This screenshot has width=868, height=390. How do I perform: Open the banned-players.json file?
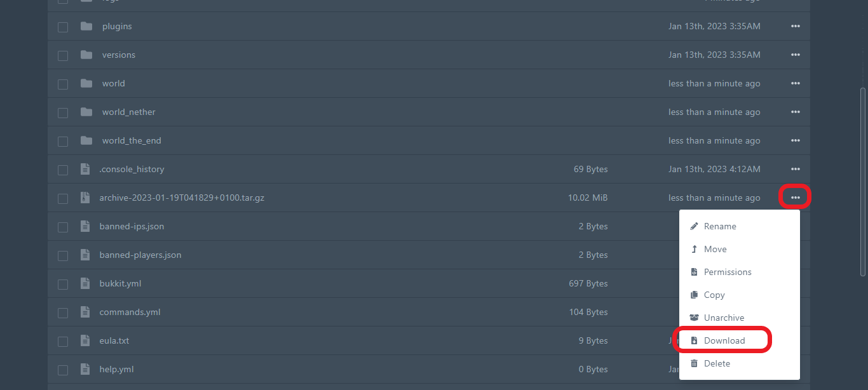tap(140, 255)
